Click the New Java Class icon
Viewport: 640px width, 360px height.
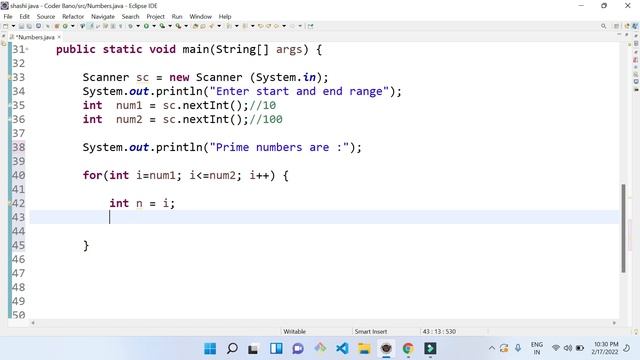tap(65, 26)
